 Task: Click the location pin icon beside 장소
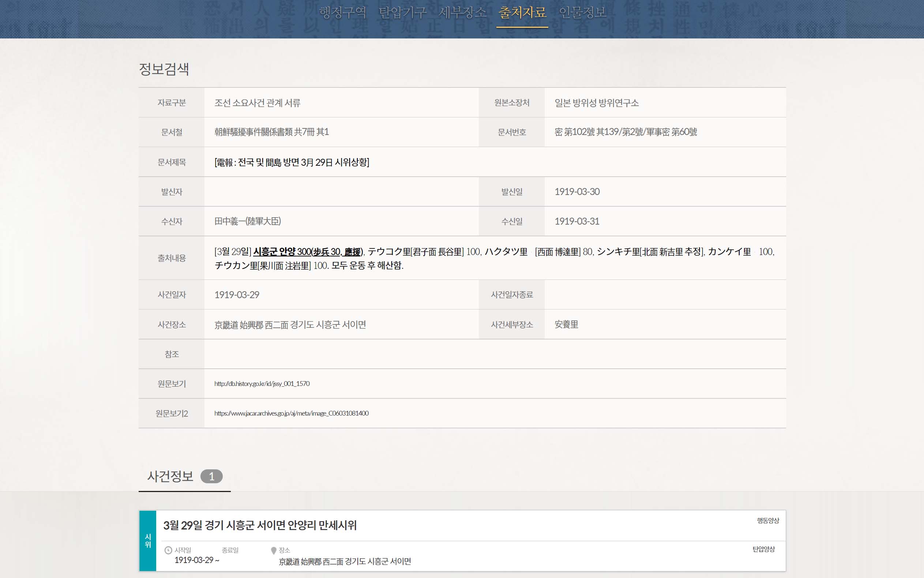(x=274, y=551)
